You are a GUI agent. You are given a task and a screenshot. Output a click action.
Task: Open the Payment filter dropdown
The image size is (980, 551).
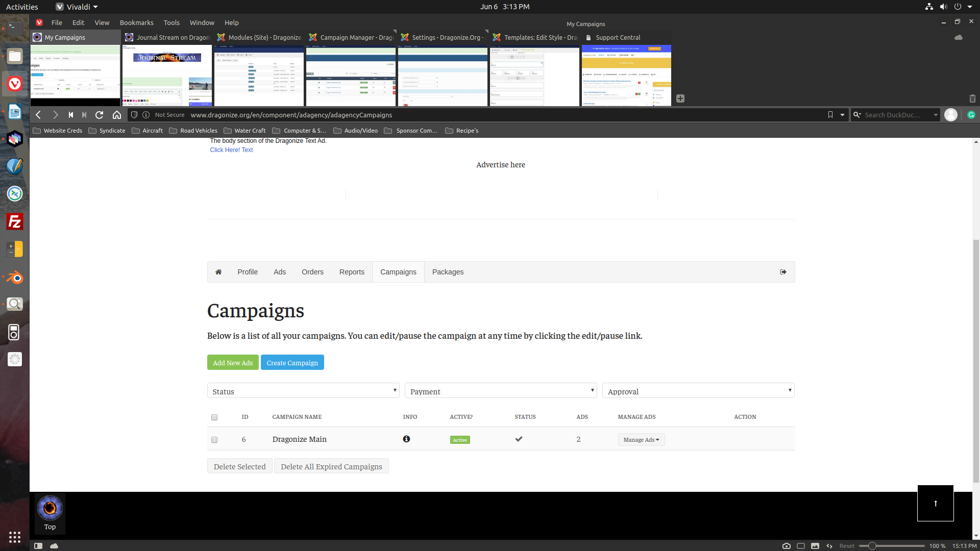tap(500, 391)
